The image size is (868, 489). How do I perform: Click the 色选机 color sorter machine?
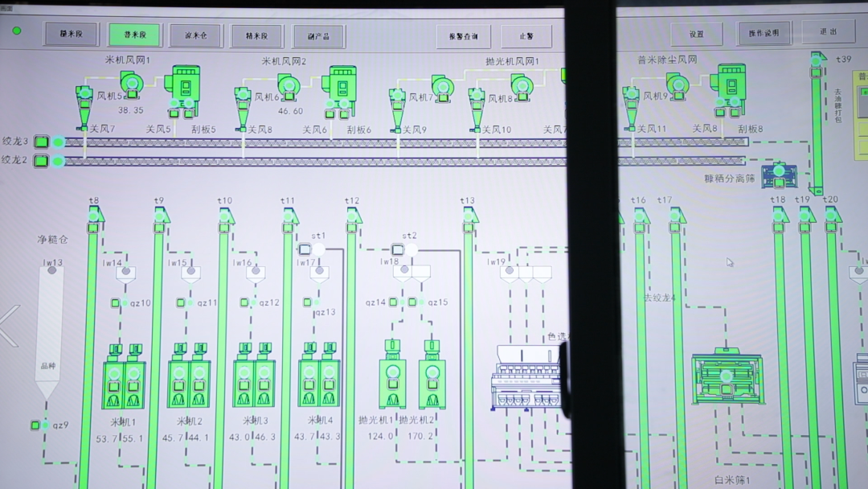(x=527, y=378)
